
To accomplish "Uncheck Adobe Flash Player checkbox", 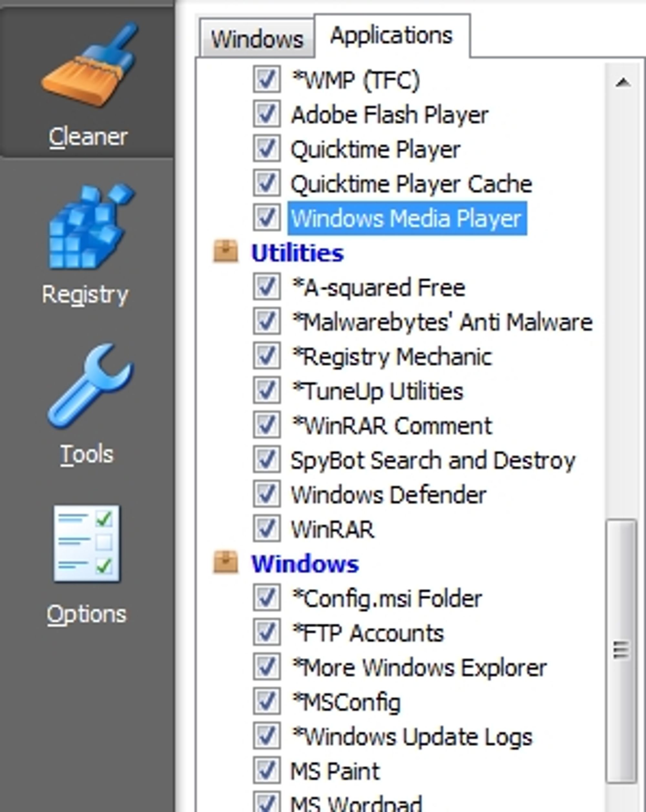I will pyautogui.click(x=267, y=114).
